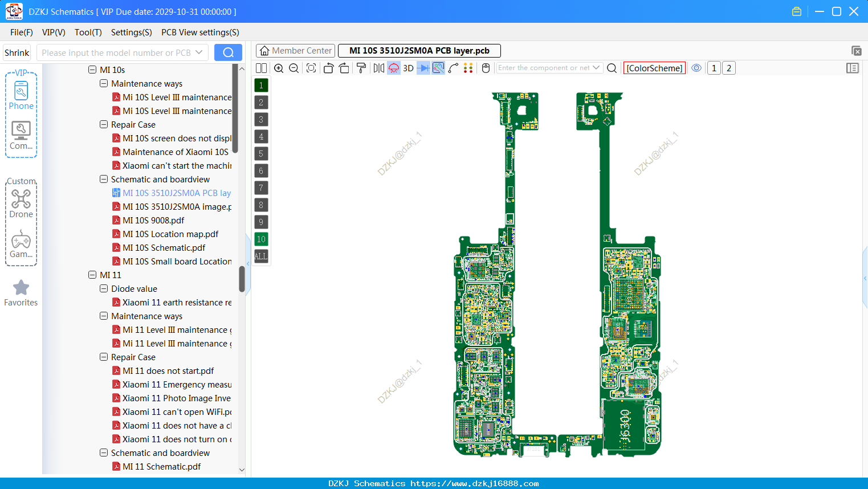Open the File(F) menu
This screenshot has width=868, height=489.
coord(22,32)
